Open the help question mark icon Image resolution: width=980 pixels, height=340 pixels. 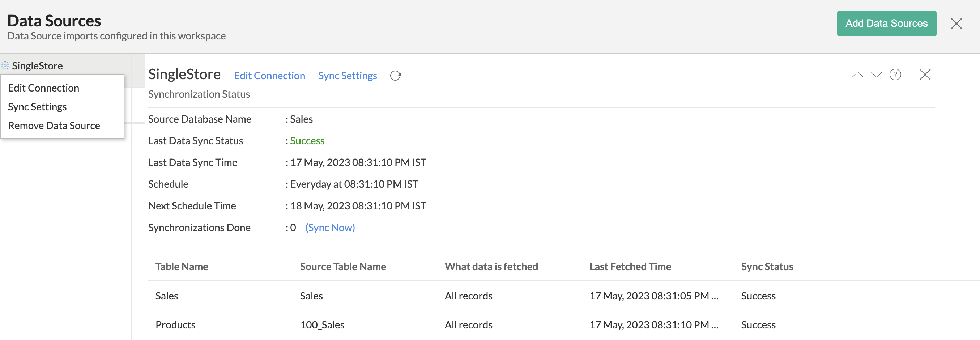pyautogui.click(x=895, y=75)
